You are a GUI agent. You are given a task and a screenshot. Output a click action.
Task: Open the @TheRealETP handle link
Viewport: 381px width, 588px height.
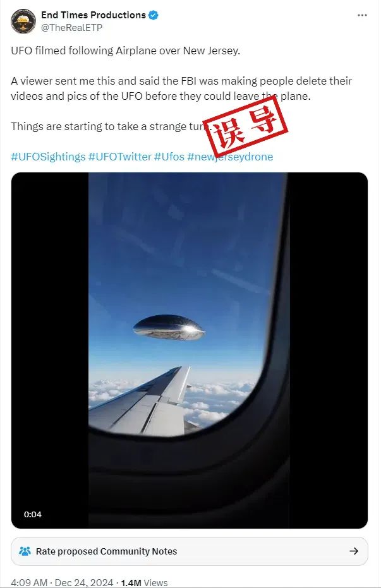(x=71, y=28)
